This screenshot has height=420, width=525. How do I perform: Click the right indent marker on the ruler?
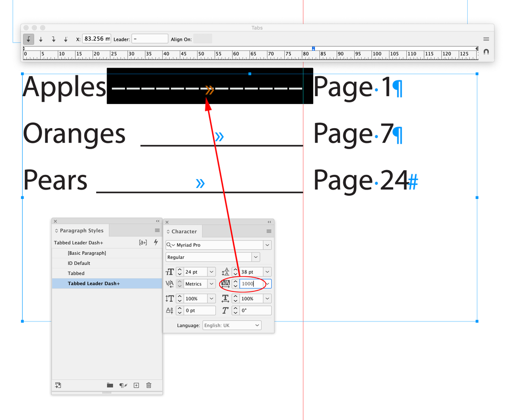point(477,48)
